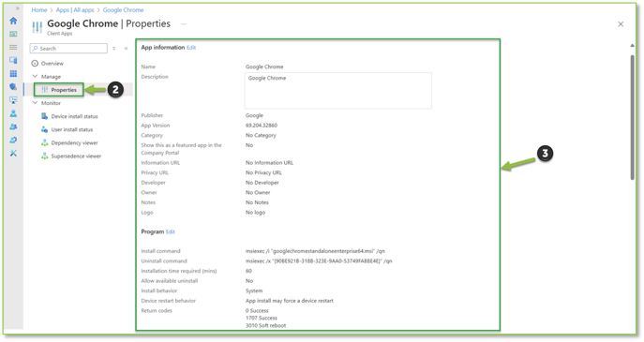Expand the left rail with double chevron
This screenshot has height=342, width=644.
17,8
